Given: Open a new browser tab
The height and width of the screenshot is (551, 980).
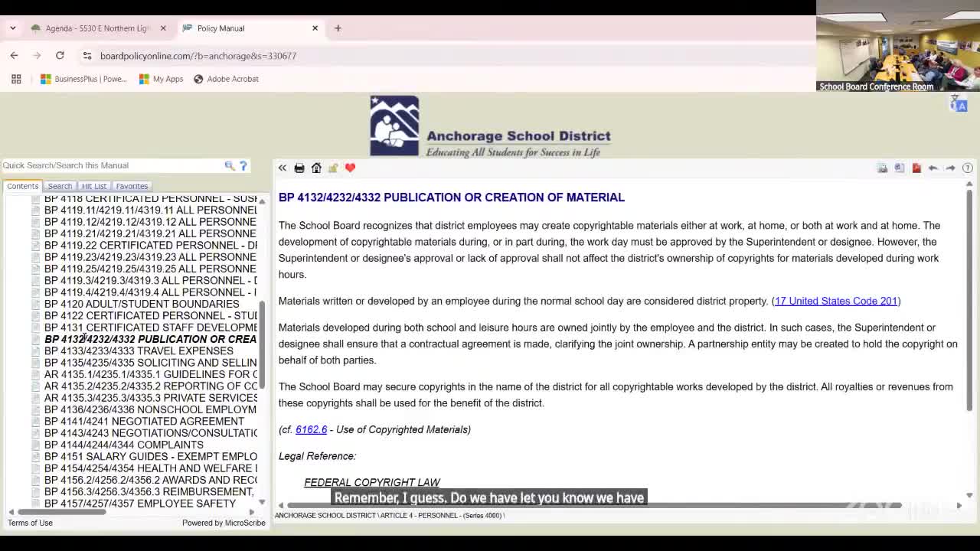Looking at the screenshot, I should [x=338, y=28].
